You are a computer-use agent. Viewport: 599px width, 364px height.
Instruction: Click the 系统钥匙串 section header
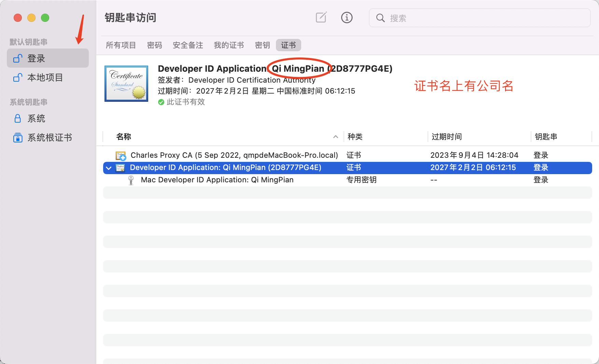tap(28, 102)
